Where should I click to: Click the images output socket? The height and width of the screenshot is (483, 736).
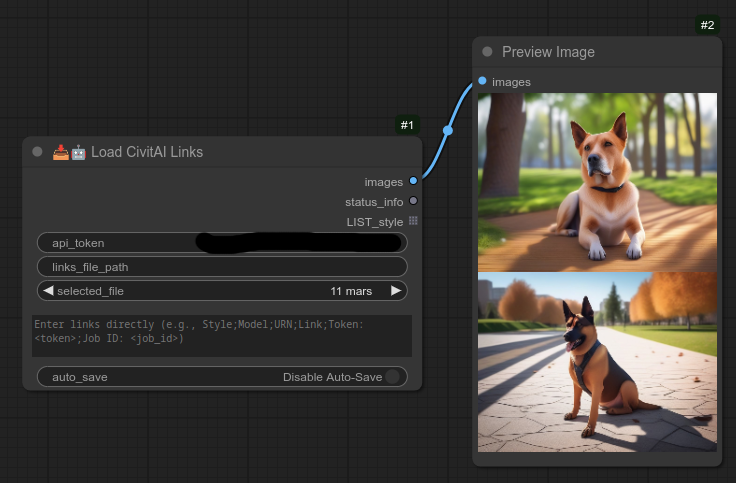413,181
